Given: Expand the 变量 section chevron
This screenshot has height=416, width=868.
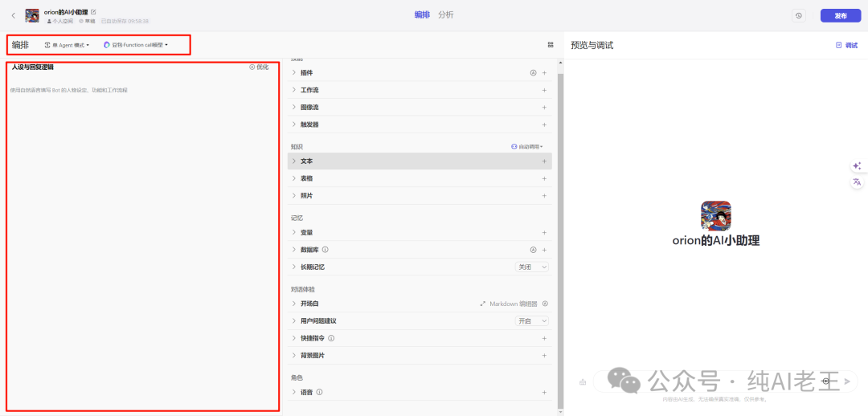Looking at the screenshot, I should [x=294, y=232].
